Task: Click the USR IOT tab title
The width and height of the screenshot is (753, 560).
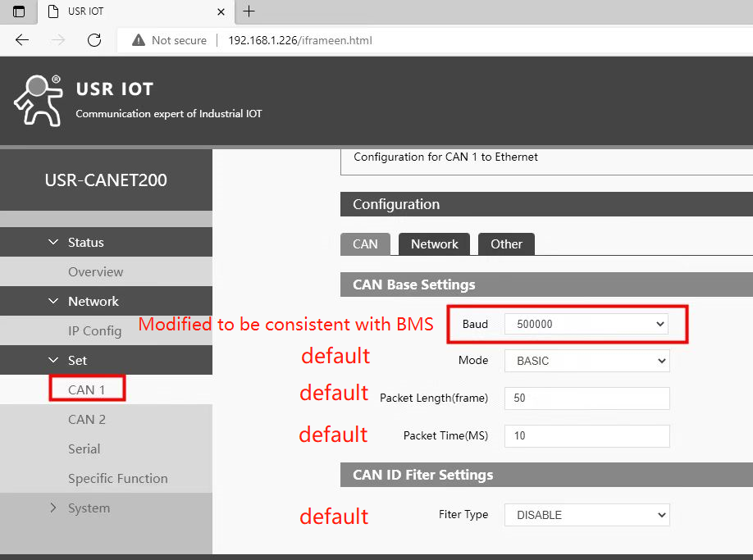Action: (x=85, y=11)
